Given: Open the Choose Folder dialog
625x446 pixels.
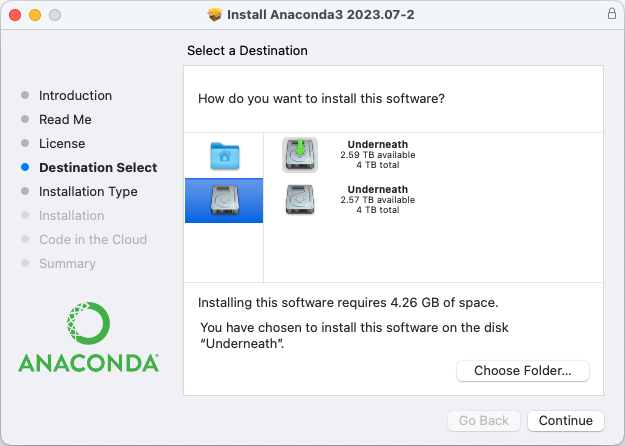Looking at the screenshot, I should pos(523,371).
